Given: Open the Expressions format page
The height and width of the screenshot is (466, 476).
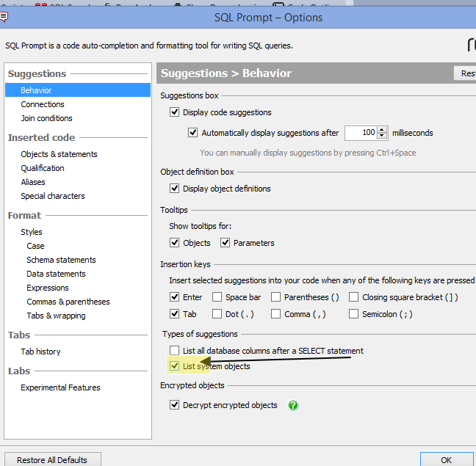Looking at the screenshot, I should (48, 288).
